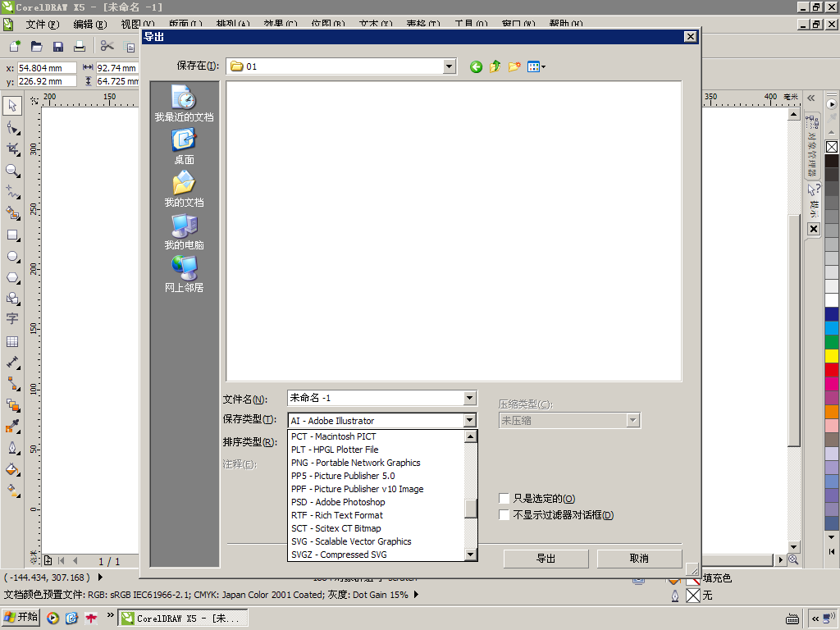The height and width of the screenshot is (630, 840).
Task: Expand the file name dropdown
Action: pyautogui.click(x=469, y=398)
